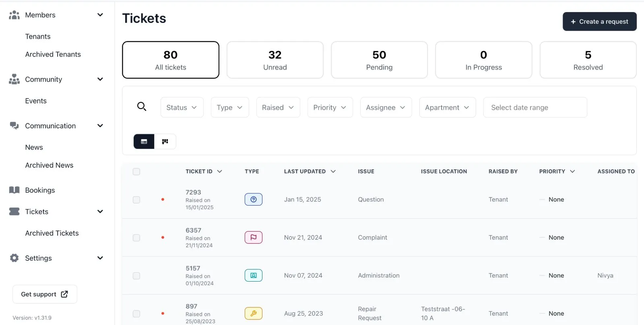Click the Create a request button
This screenshot has width=644, height=325.
coord(599,22)
